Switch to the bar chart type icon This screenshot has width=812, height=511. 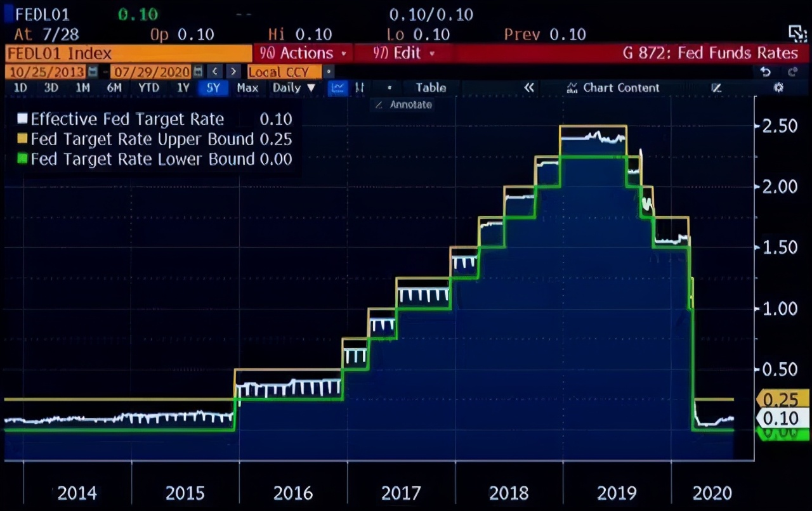point(359,88)
